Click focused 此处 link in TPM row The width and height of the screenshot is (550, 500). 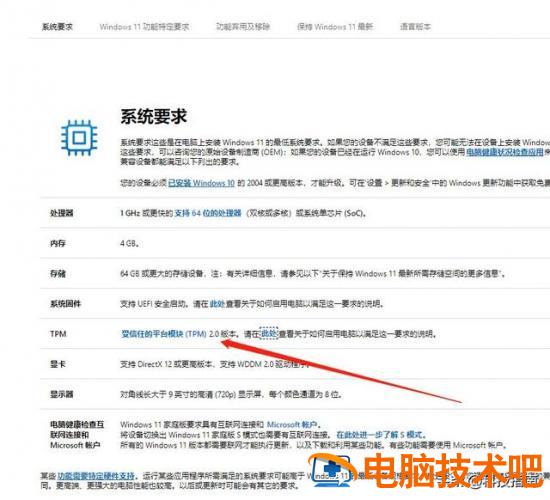269,333
